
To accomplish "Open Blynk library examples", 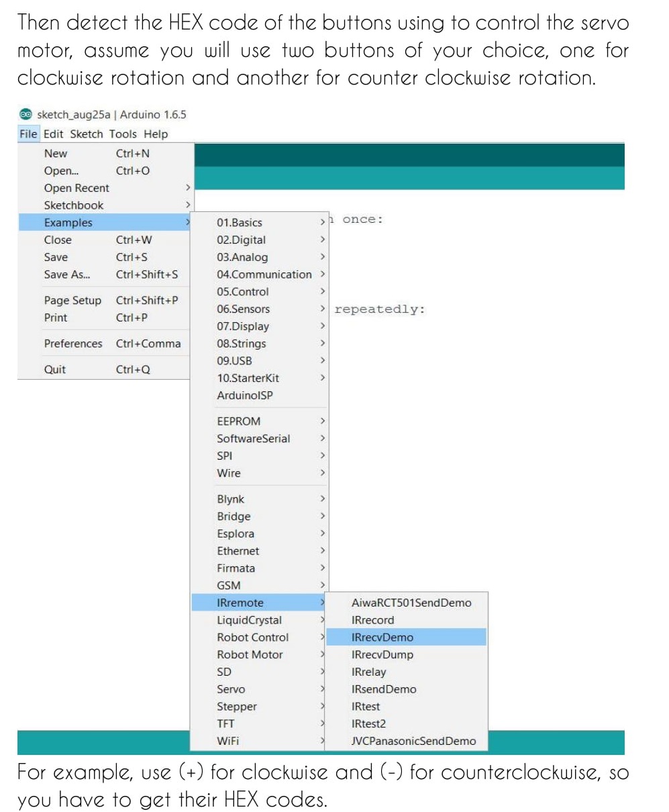I will tap(260, 499).
